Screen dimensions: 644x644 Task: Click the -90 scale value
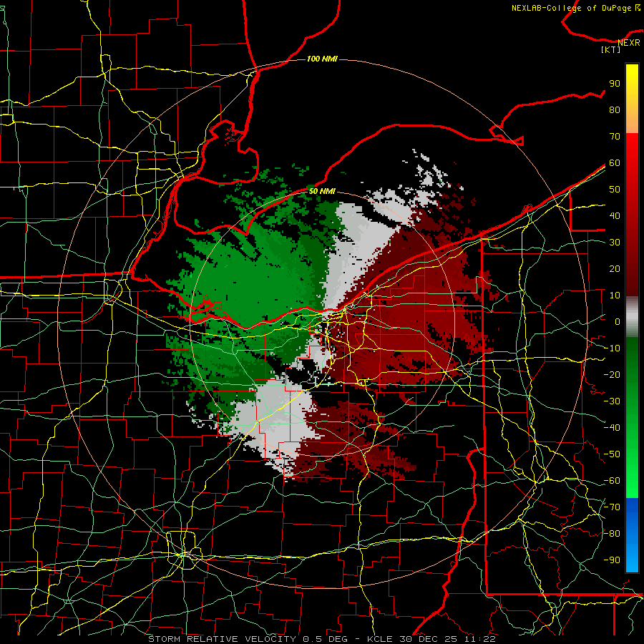[612, 560]
